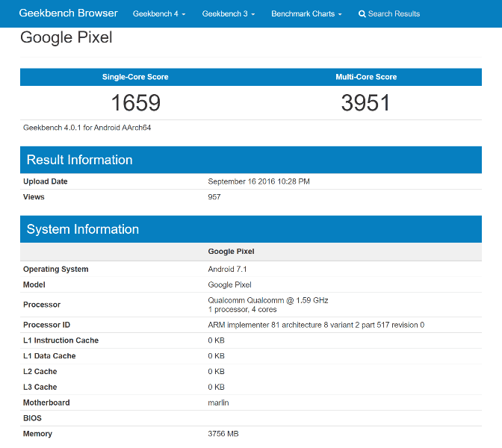The height and width of the screenshot is (448, 502).
Task: Select the 1659 single-core score value
Action: click(x=135, y=103)
